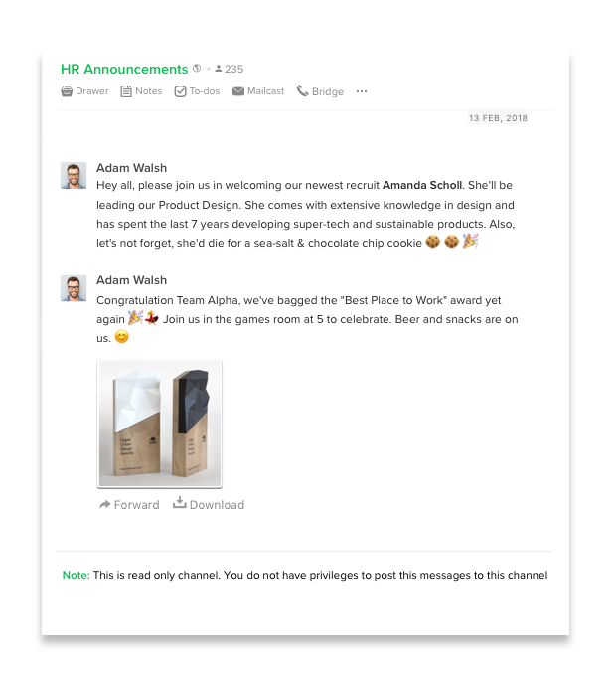616x685 pixels.
Task: Click the Forward text link
Action: point(137,505)
